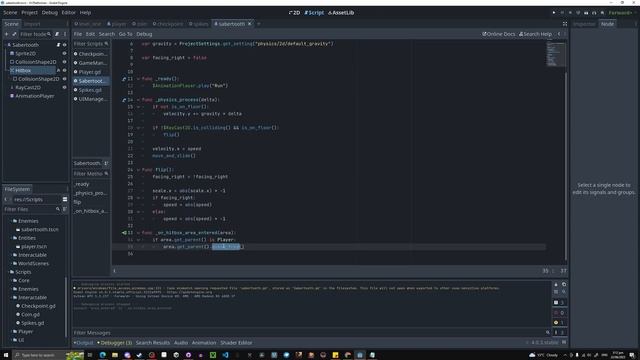Viewport: 640px width, 360px height.
Task: Open Coin.gd in FileSystem
Action: click(30, 315)
